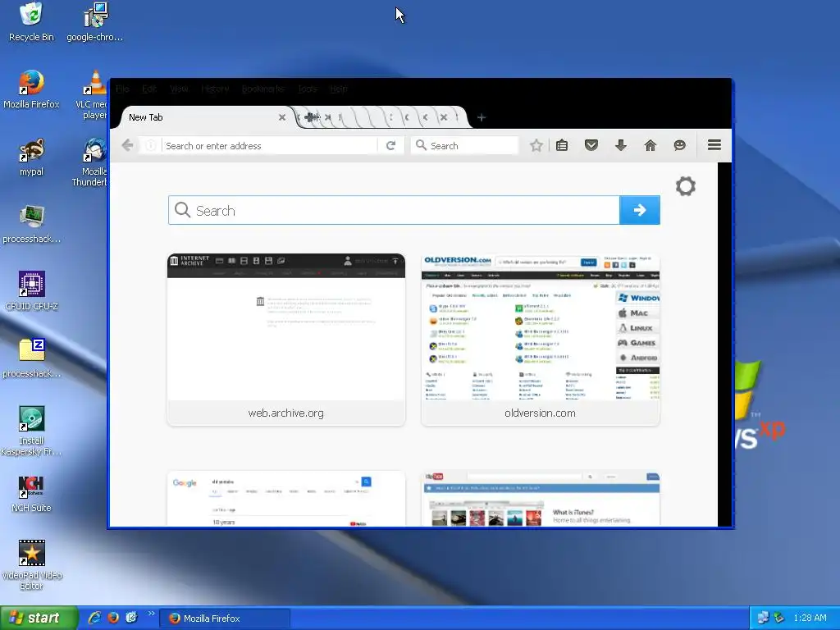Save page to Pocket icon
The width and height of the screenshot is (840, 630).
point(591,145)
